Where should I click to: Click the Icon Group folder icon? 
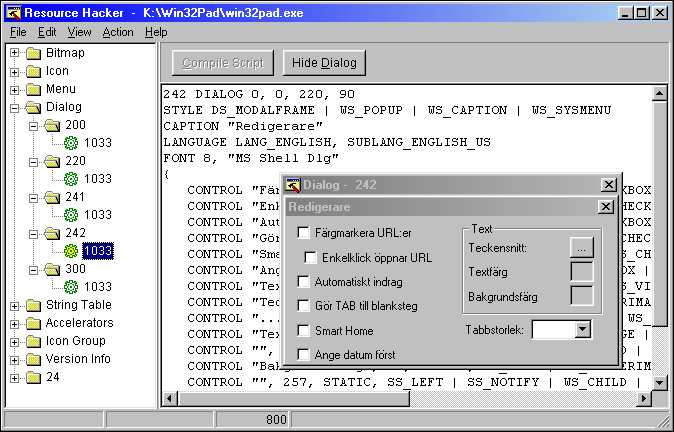point(33,341)
